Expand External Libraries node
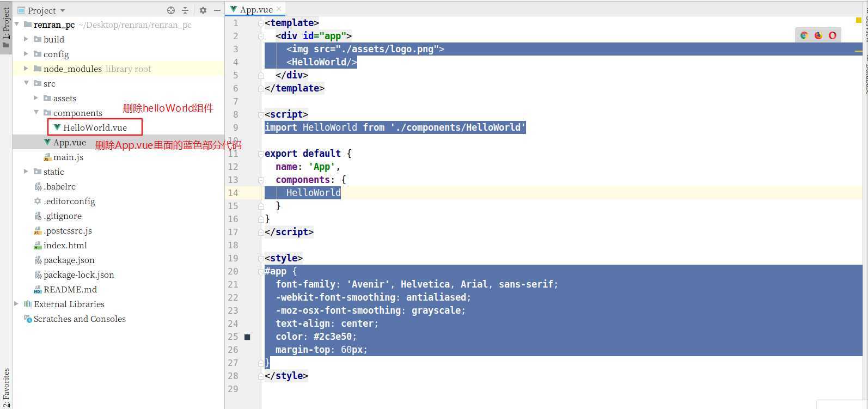 tap(16, 304)
